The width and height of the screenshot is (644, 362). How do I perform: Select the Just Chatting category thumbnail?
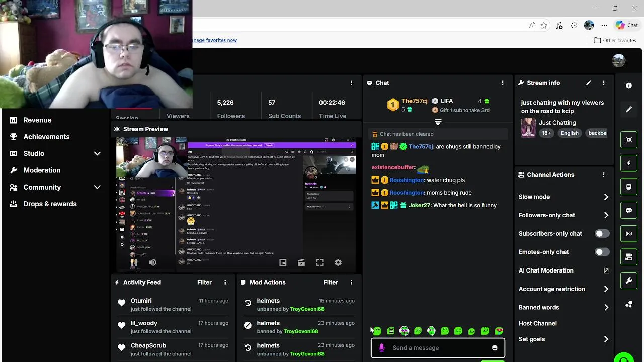(x=528, y=128)
